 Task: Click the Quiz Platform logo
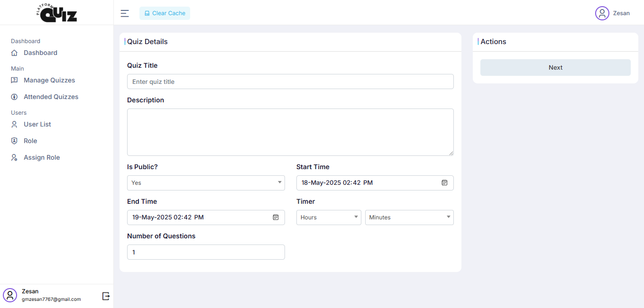coord(57,13)
